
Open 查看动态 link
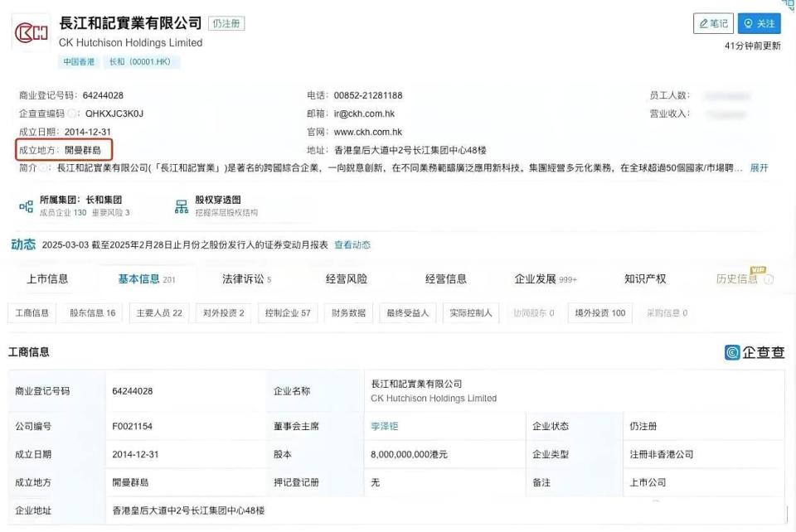(352, 245)
